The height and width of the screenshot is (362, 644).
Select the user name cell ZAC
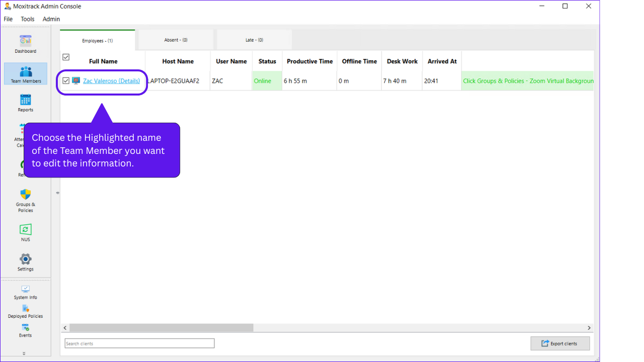231,81
